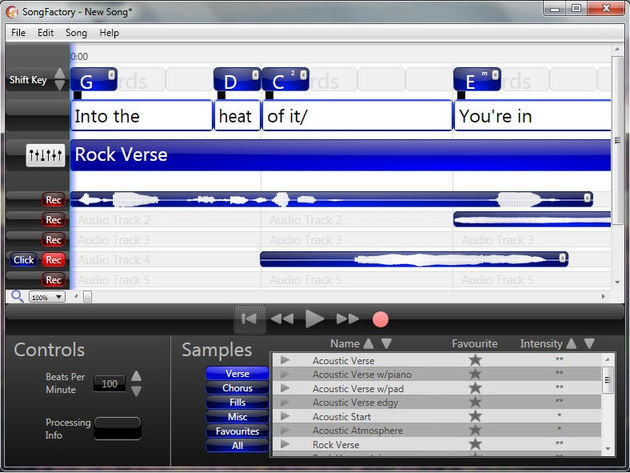Open the mixer sliders icon beside Rock Verse
The image size is (630, 473).
point(45,155)
